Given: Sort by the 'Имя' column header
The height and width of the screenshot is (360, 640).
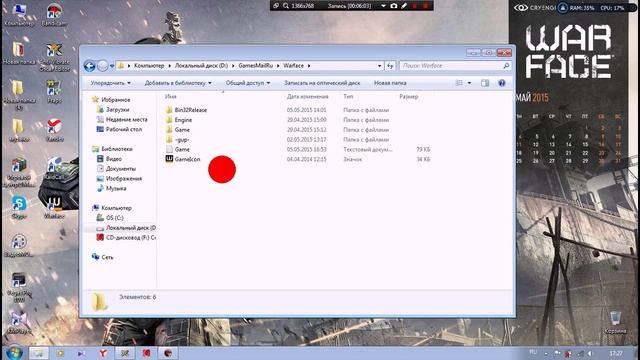Looking at the screenshot, I should tap(171, 97).
